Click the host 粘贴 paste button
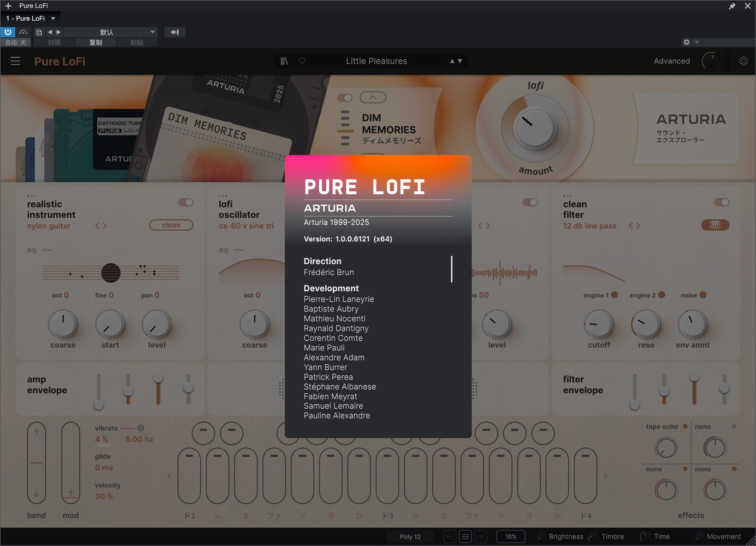Screen dimensions: 756x546 pyautogui.click(x=137, y=42)
